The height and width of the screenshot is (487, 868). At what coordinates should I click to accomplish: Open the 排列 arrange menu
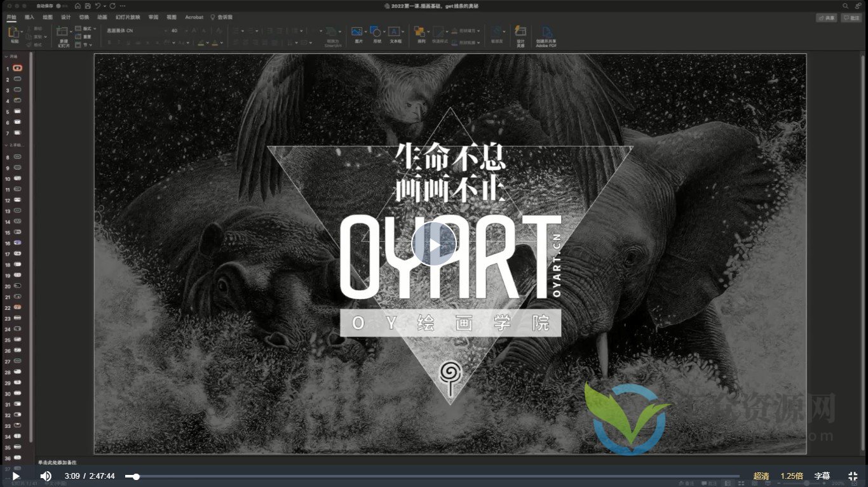click(421, 34)
